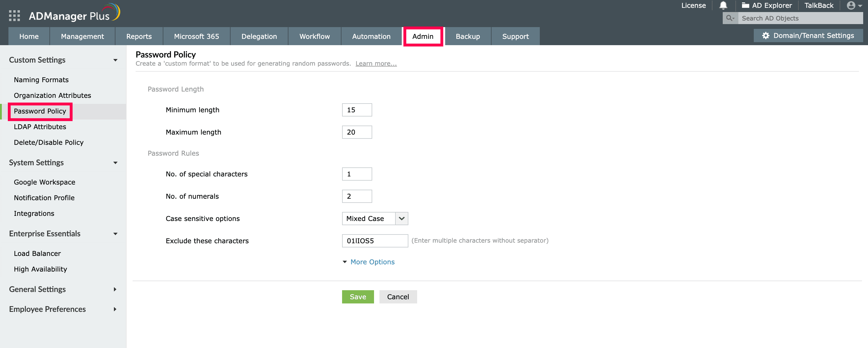Image resolution: width=868 pixels, height=348 pixels.
Task: Expand More Options section
Action: tap(372, 262)
